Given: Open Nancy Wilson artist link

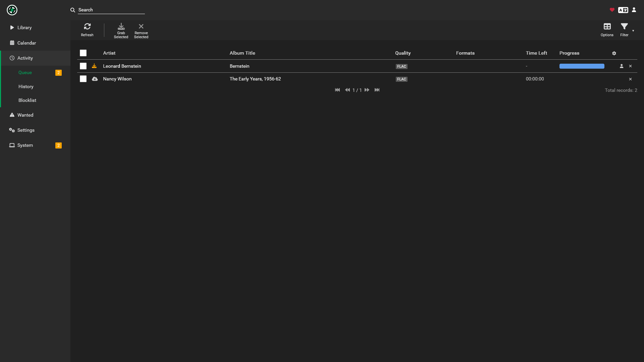Looking at the screenshot, I should pyautogui.click(x=117, y=79).
